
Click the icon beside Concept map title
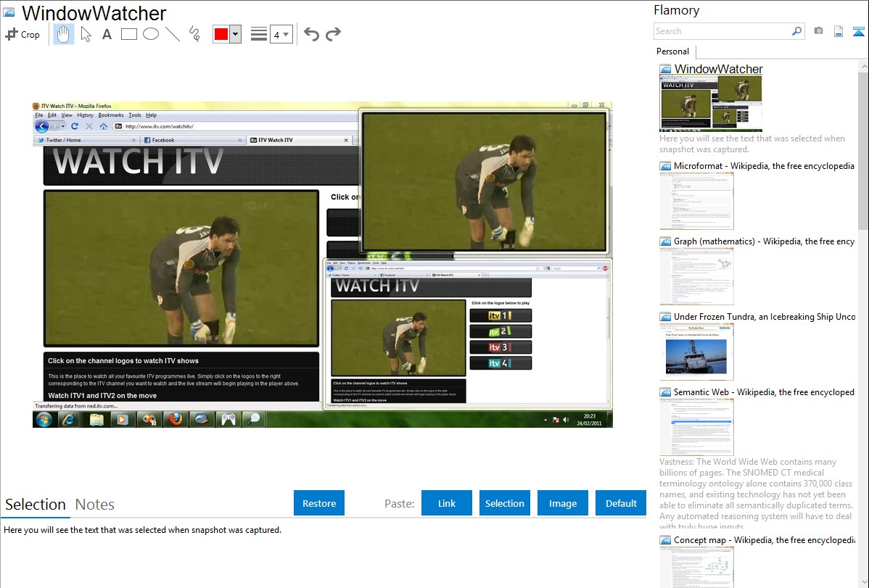pos(665,539)
